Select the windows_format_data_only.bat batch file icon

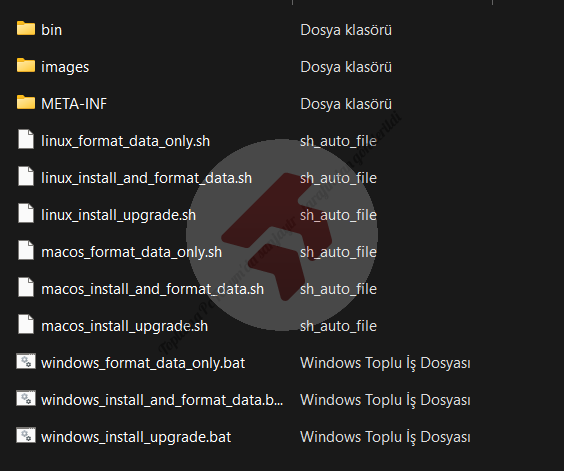[26, 361]
